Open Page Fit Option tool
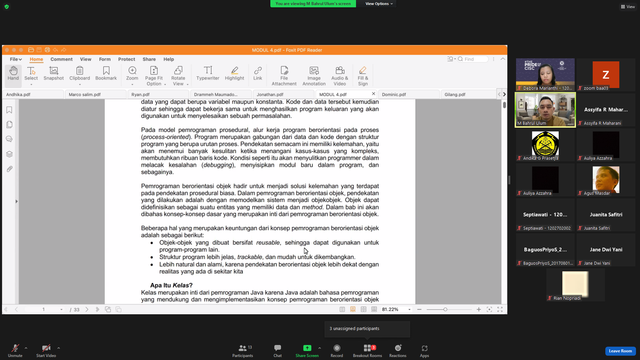Screen dimensions: 640x360 pyautogui.click(x=154, y=76)
